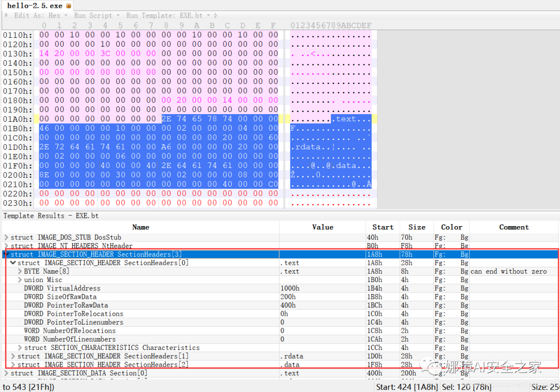
Task: Click hex byte 2E at row 01A0h
Action: click(x=166, y=119)
